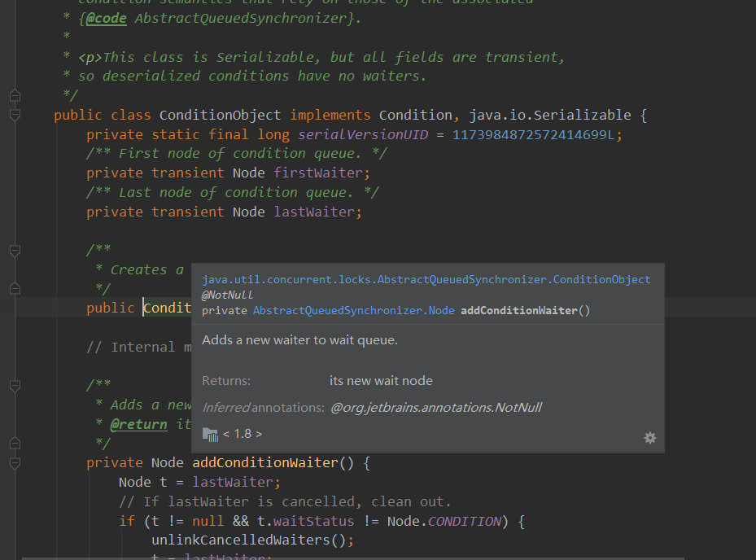Click 'implements' keyword in class declaration
Viewport: 756px width, 560px height.
pos(330,116)
